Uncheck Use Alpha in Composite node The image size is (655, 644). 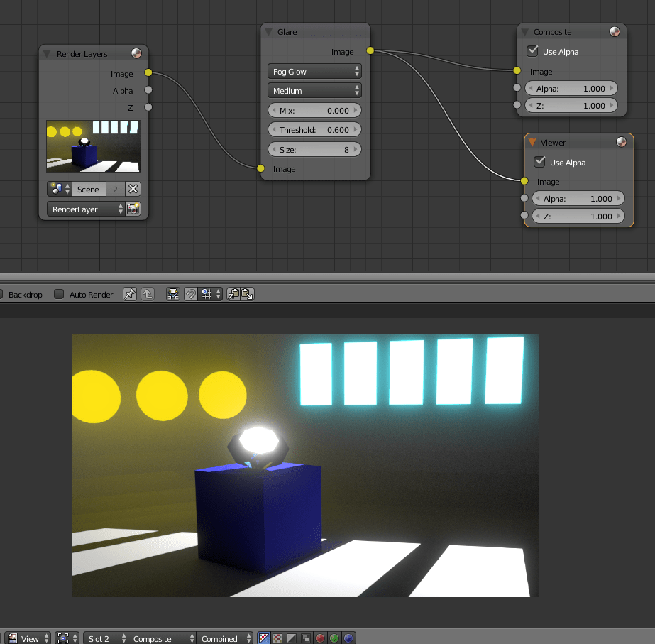click(x=533, y=51)
